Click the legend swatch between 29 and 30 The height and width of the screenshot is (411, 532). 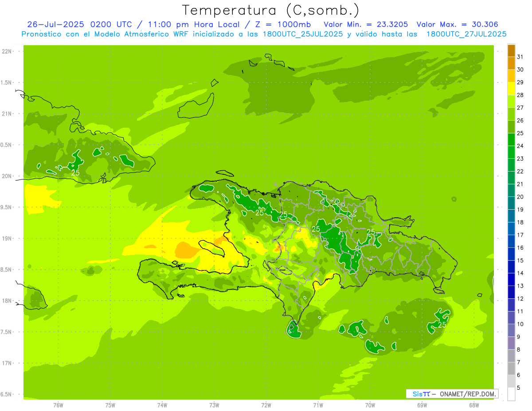pyautogui.click(x=511, y=76)
